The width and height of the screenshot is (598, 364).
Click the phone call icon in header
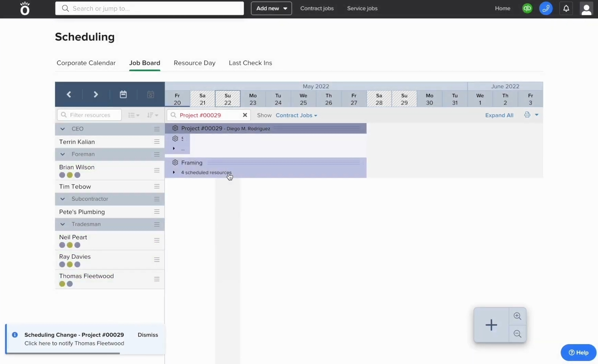click(x=546, y=8)
